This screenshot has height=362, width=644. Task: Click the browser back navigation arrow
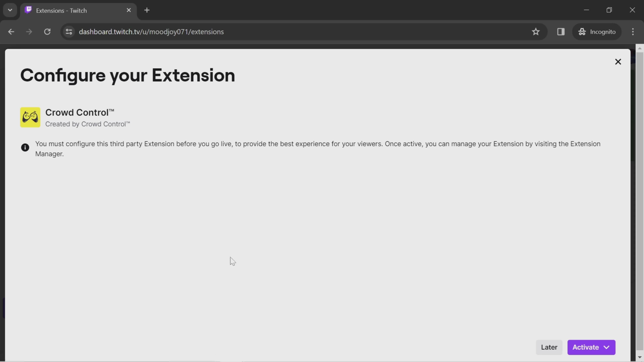[11, 31]
